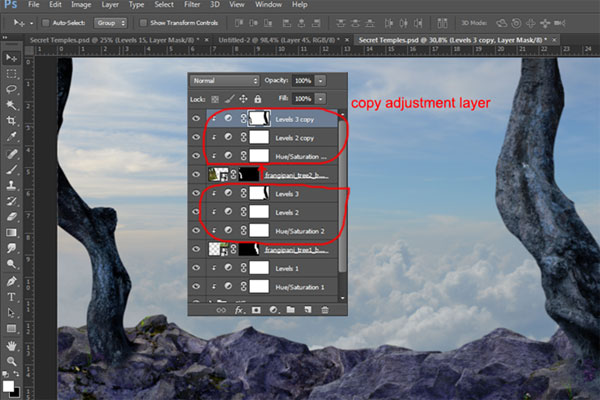Open the Filter menu
600x400 pixels.
point(192,5)
